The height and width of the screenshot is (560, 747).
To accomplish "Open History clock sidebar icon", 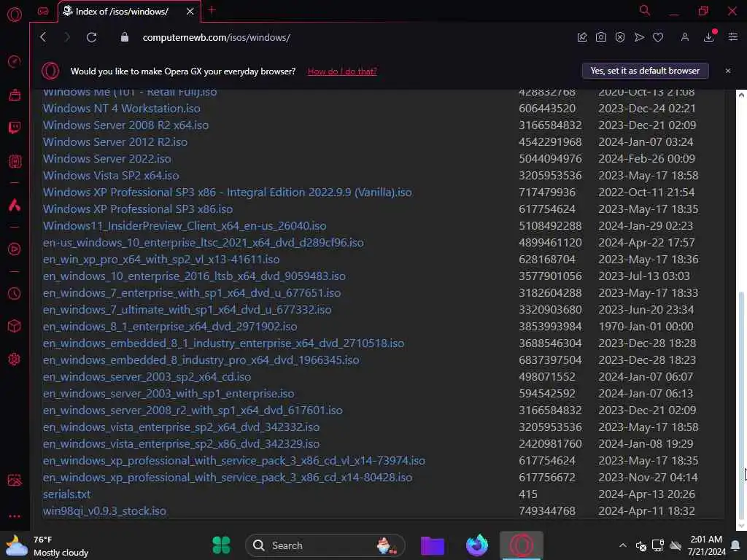I will point(15,293).
